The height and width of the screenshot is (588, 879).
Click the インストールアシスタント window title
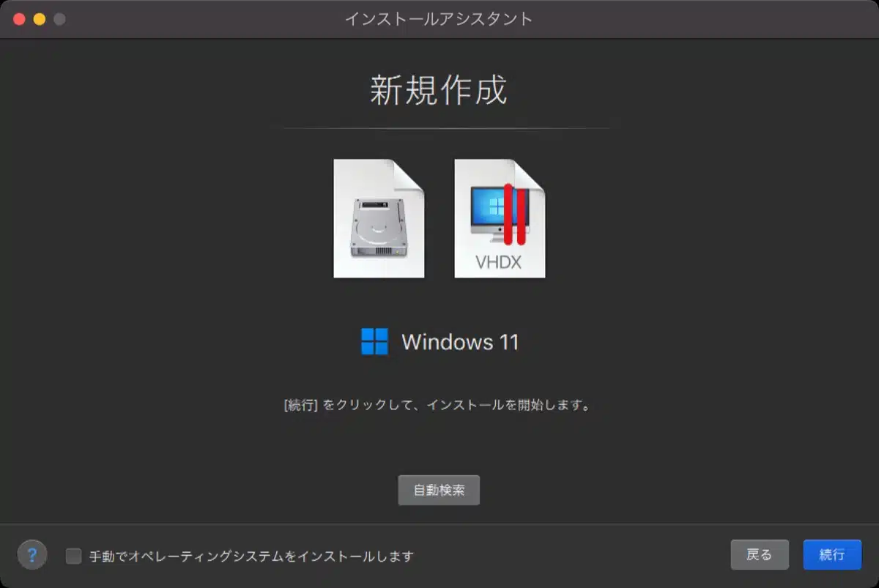pyautogui.click(x=439, y=19)
